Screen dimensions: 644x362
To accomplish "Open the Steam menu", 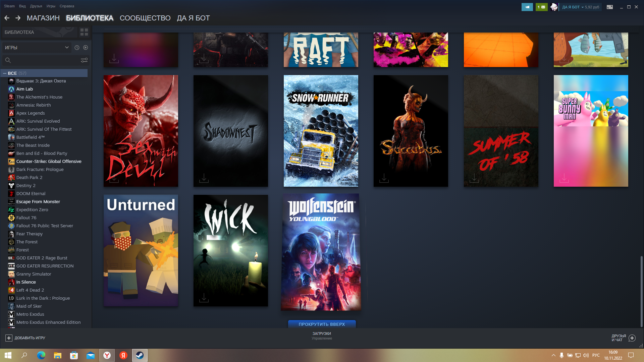I will click(9, 6).
